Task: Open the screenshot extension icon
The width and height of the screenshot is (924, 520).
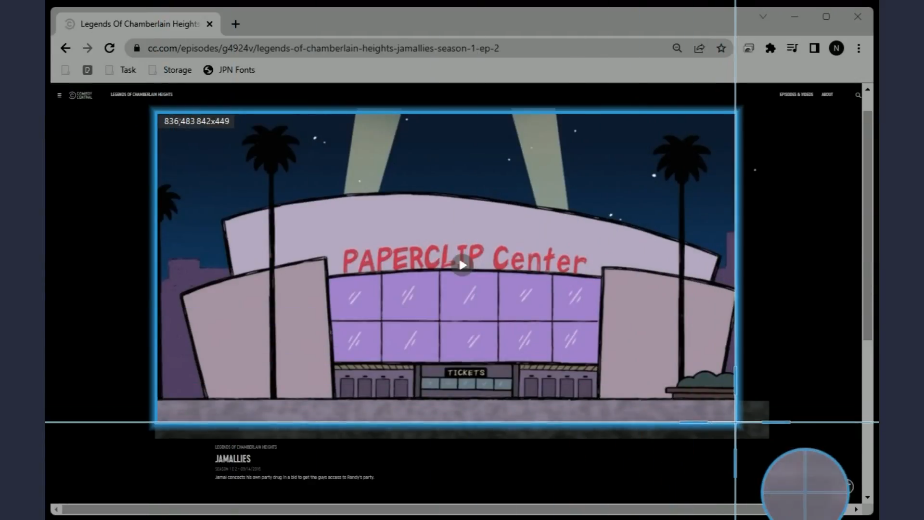Action: [x=748, y=48]
